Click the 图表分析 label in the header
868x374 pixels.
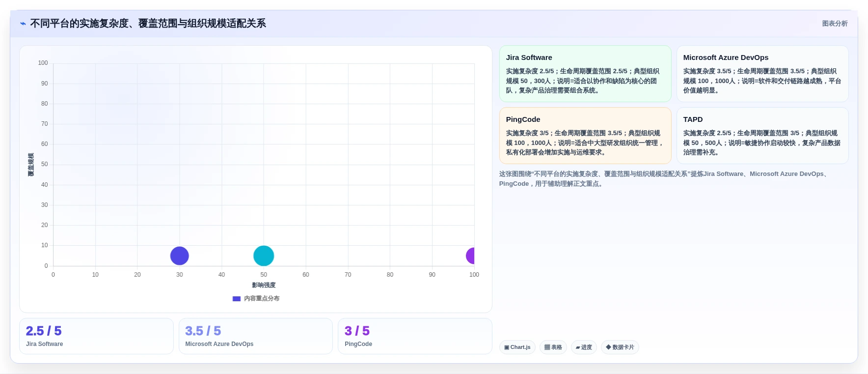pos(835,24)
